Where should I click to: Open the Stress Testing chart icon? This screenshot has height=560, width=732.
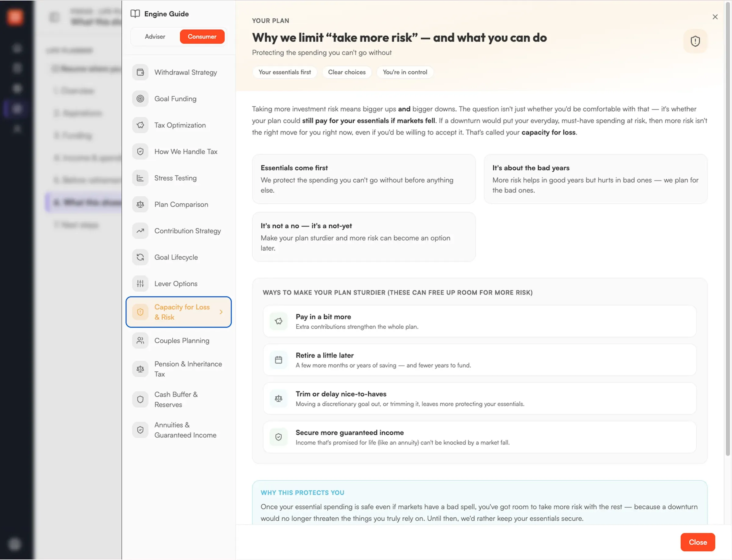[x=140, y=178]
